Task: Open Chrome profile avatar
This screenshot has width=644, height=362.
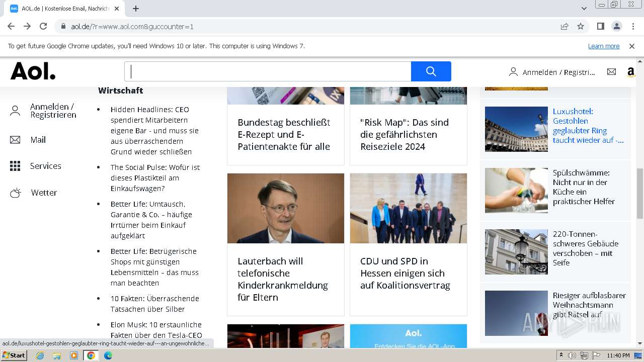Action: (x=616, y=26)
